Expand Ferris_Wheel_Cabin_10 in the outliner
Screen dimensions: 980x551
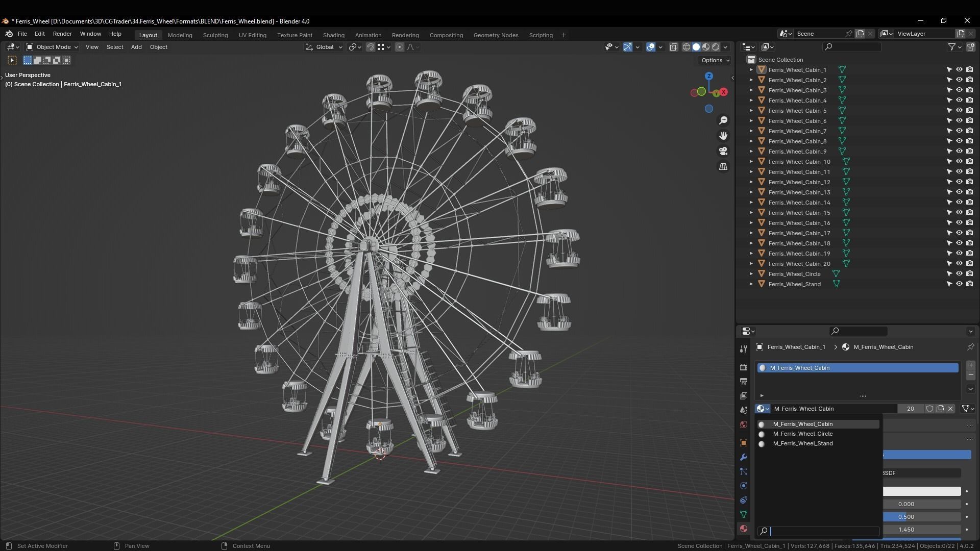click(751, 162)
